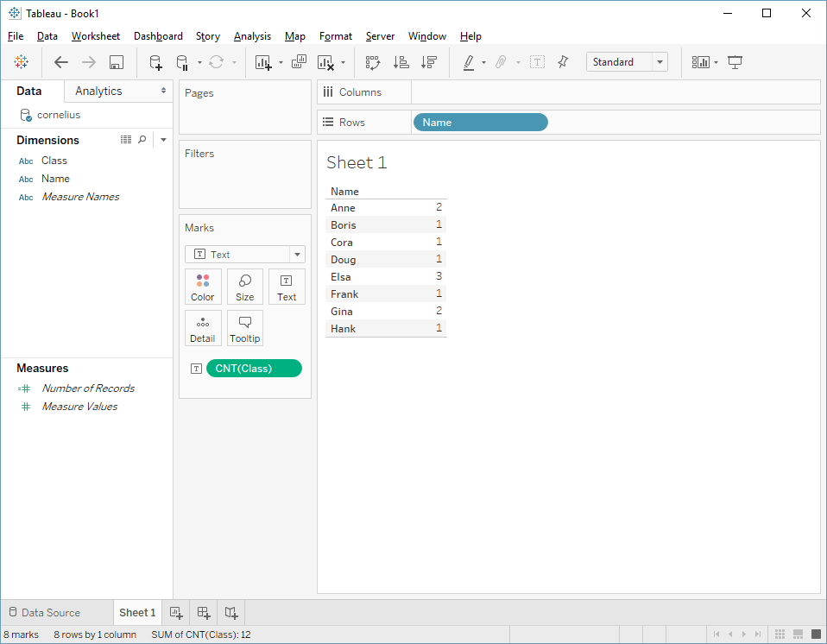This screenshot has height=644, width=827.
Task: Click the Tableau start page icon
Action: click(x=21, y=61)
